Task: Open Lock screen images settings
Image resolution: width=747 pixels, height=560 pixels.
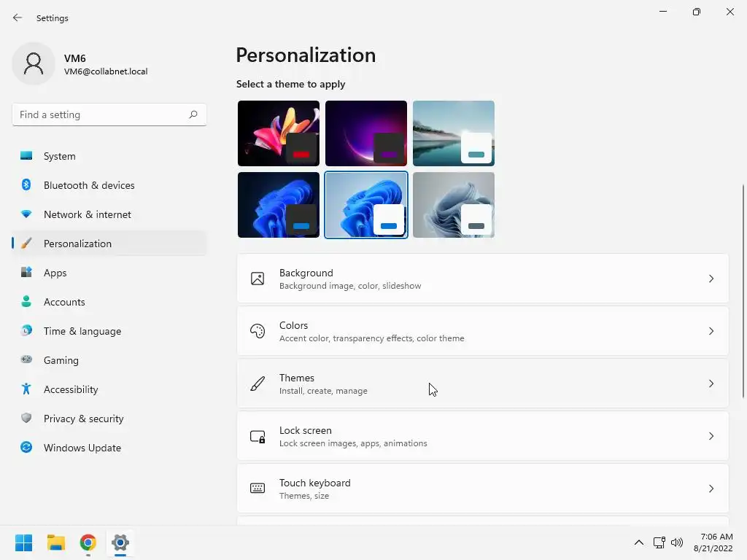Action: point(483,436)
